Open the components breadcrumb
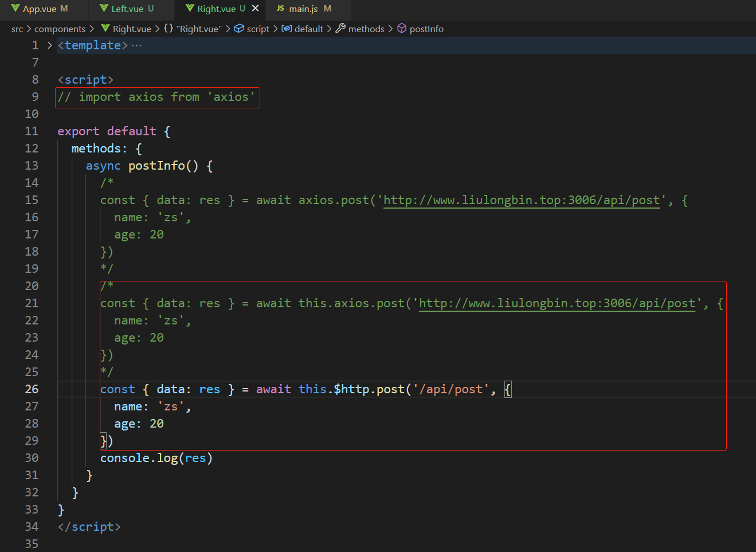Image resolution: width=756 pixels, height=552 pixels. click(x=60, y=29)
